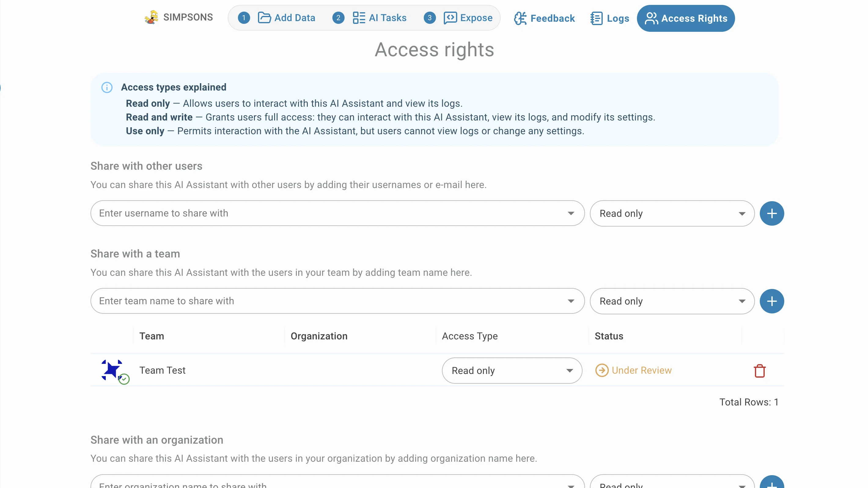The image size is (868, 488).
Task: Click the Under Review status text
Action: (642, 370)
